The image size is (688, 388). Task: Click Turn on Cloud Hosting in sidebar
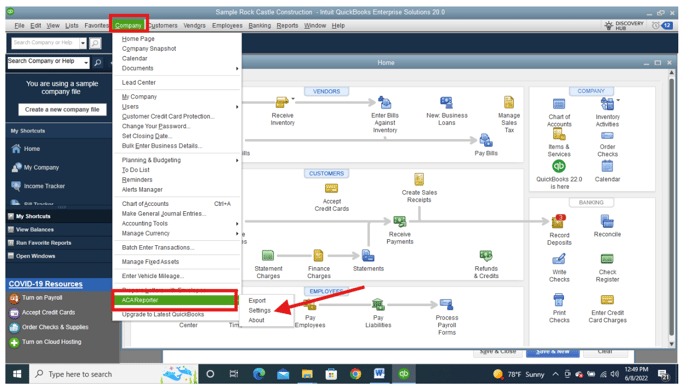(52, 342)
